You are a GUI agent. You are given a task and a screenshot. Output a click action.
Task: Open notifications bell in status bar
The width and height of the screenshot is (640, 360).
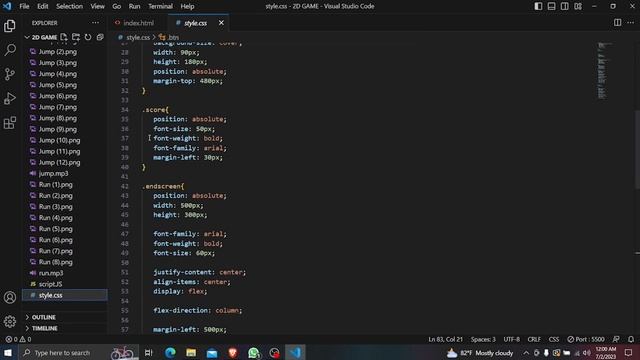point(631,339)
